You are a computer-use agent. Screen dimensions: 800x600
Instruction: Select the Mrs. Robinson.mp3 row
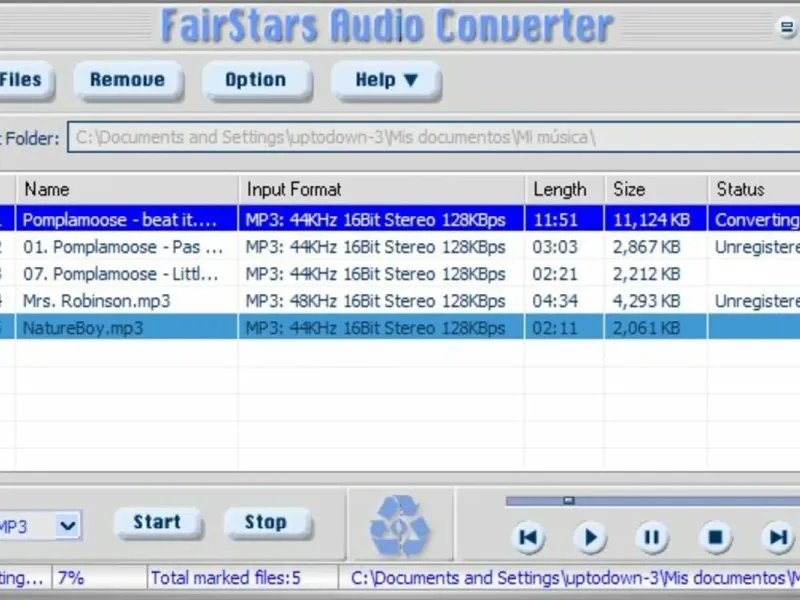point(400,301)
